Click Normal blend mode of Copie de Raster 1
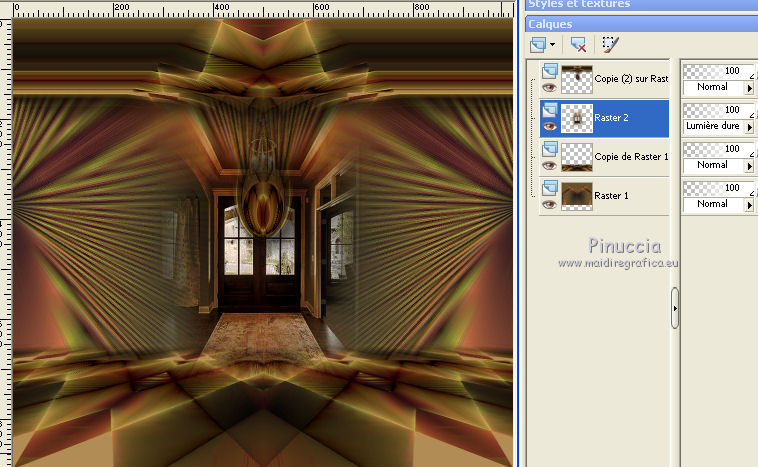Image resolution: width=758 pixels, height=467 pixels. coord(714,165)
